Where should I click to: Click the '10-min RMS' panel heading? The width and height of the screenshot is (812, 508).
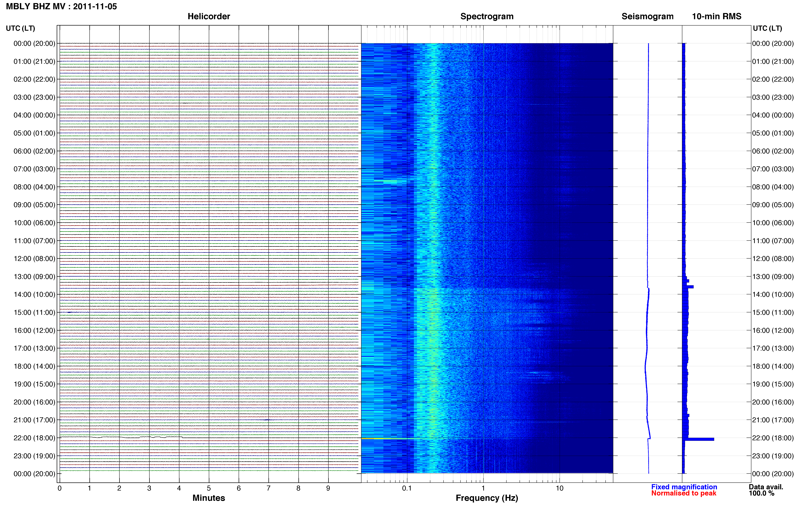[x=717, y=16]
